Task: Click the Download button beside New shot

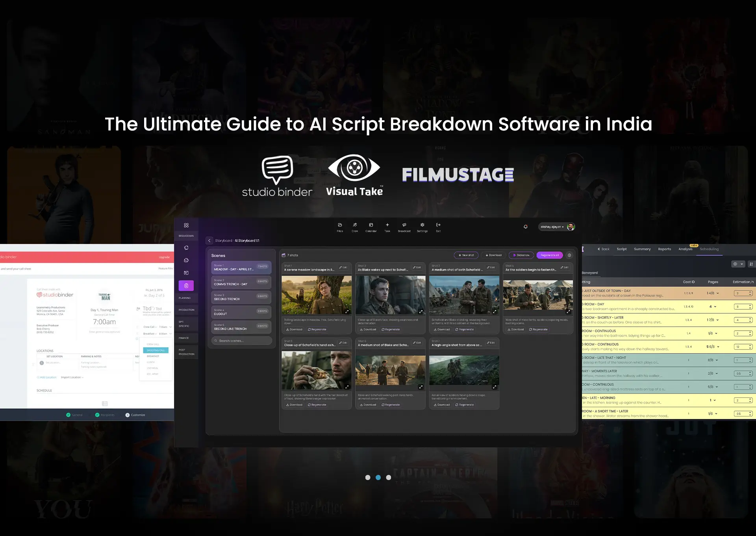Action: tap(493, 255)
